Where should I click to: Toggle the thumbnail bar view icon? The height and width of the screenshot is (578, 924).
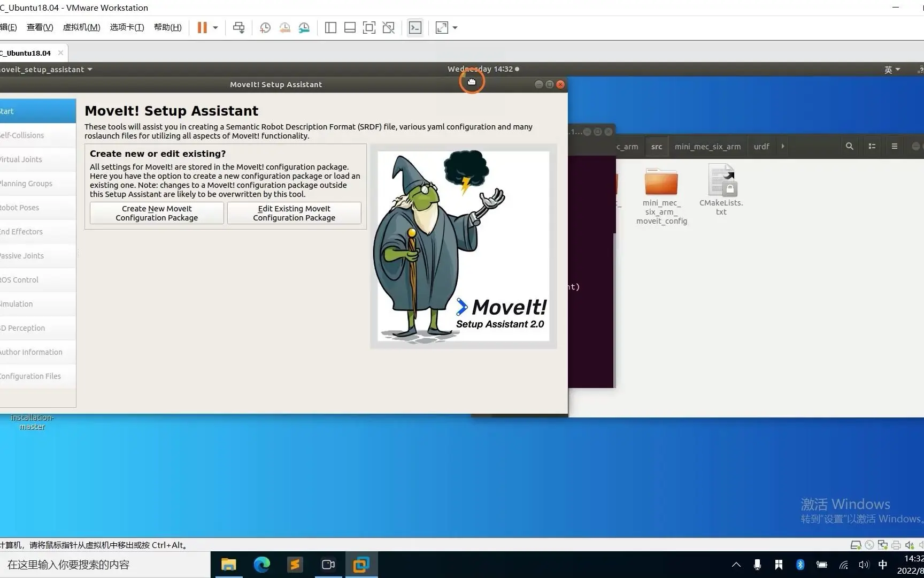click(x=350, y=28)
